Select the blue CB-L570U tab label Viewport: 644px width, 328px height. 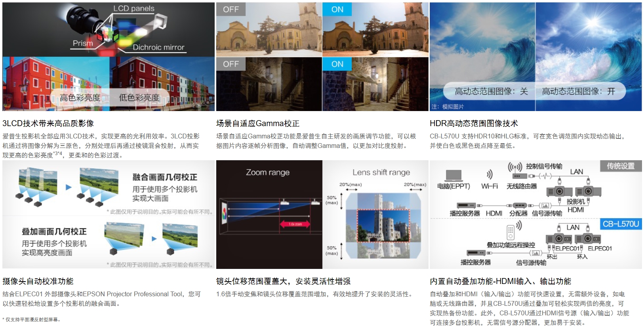[x=621, y=224]
